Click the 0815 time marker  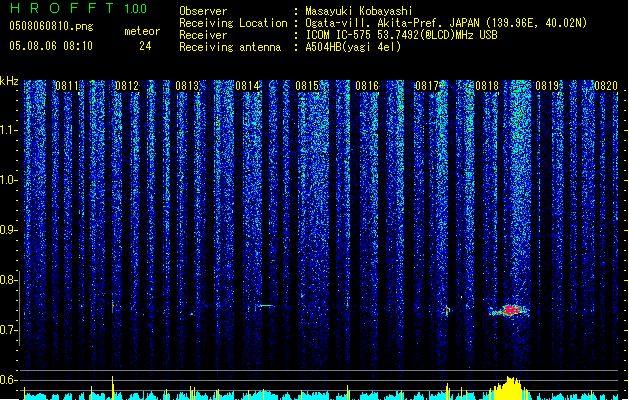pyautogui.click(x=307, y=86)
